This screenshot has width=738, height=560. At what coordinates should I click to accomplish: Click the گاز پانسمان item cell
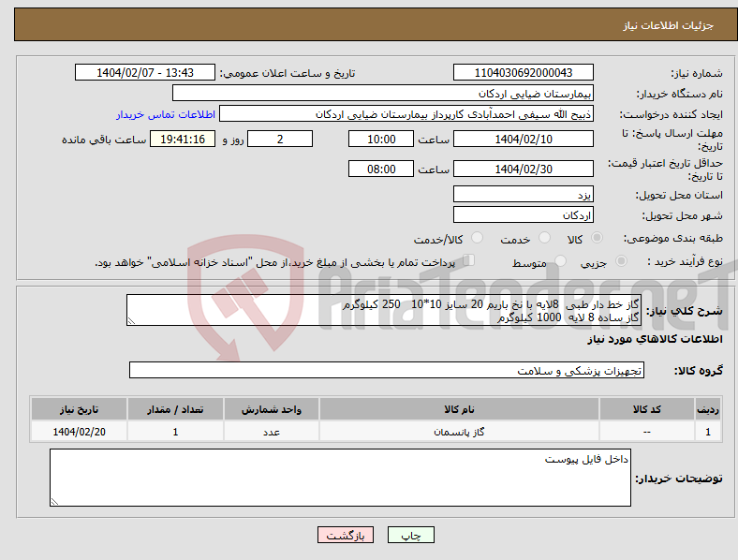459,432
